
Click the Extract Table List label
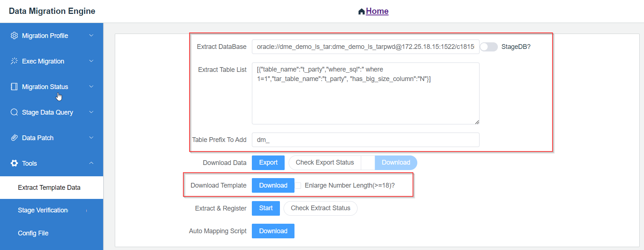pyautogui.click(x=222, y=70)
